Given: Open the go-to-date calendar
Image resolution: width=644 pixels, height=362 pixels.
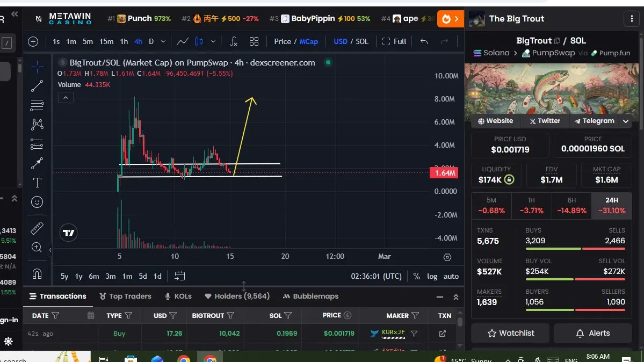Looking at the screenshot, I should 179,276.
